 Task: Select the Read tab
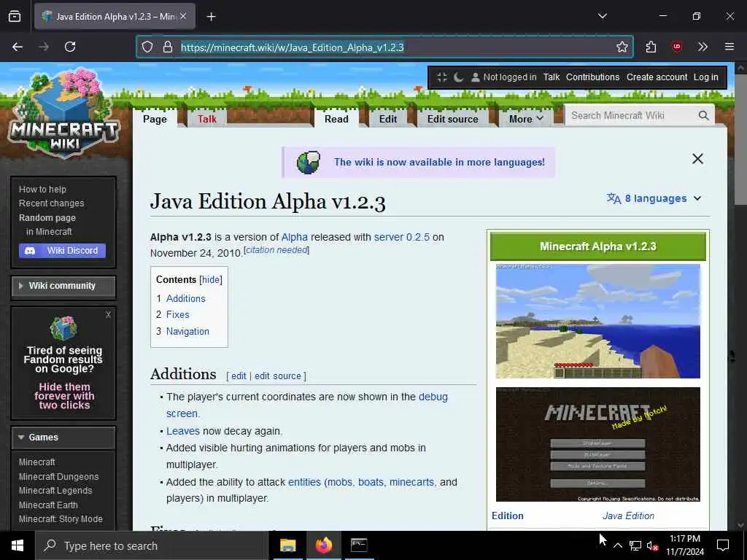tap(336, 119)
